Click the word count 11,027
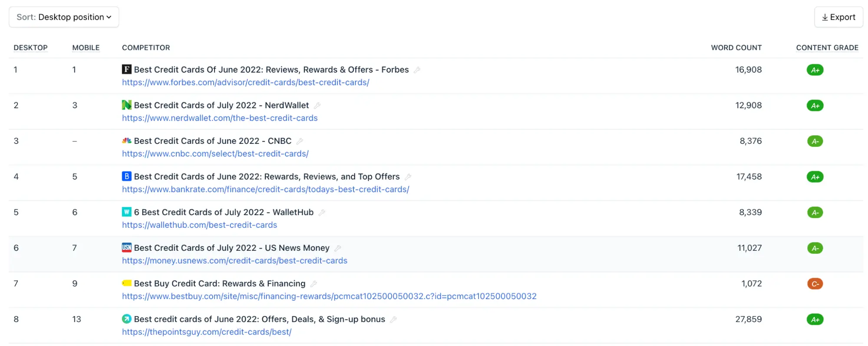This screenshot has width=868, height=346. 749,248
